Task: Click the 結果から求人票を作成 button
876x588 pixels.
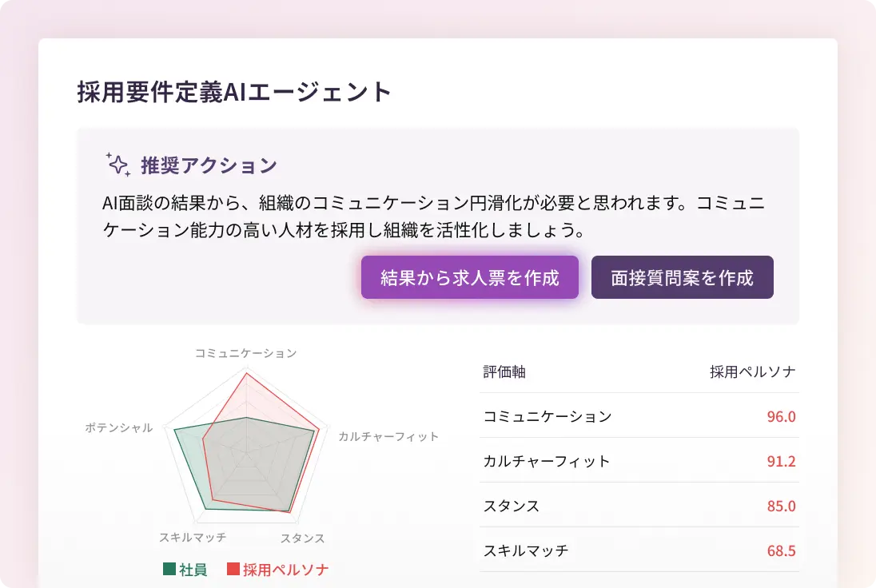Action: point(469,277)
